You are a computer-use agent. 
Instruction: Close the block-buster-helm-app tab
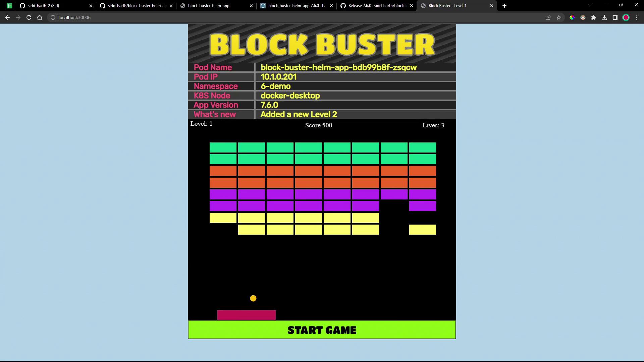[252, 6]
